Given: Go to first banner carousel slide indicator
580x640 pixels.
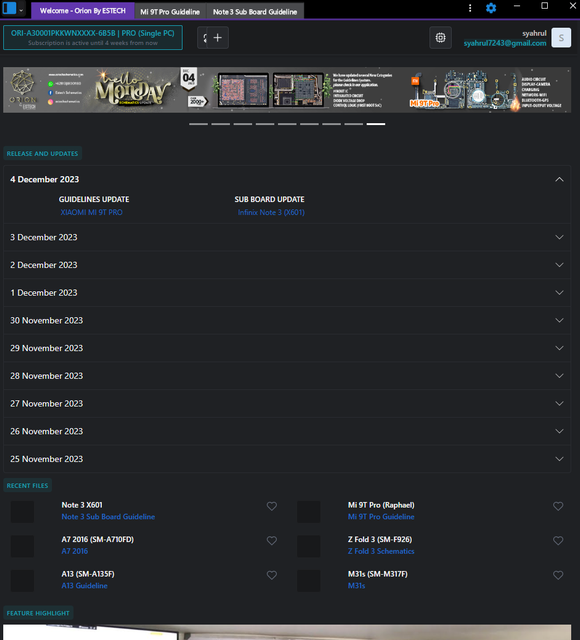Looking at the screenshot, I should [x=198, y=124].
